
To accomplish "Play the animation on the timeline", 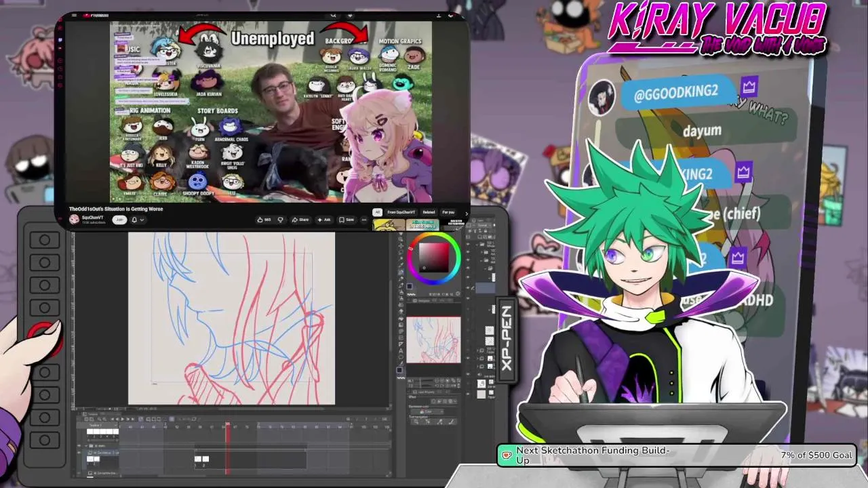I will click(x=123, y=419).
